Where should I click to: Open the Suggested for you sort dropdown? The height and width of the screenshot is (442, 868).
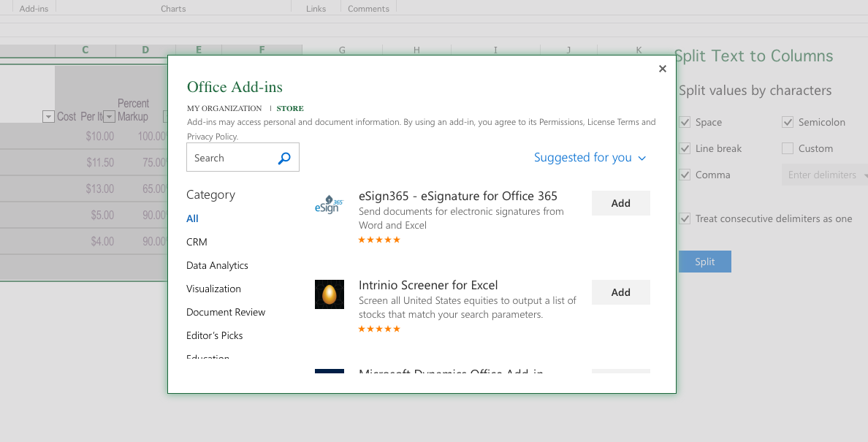(x=590, y=158)
